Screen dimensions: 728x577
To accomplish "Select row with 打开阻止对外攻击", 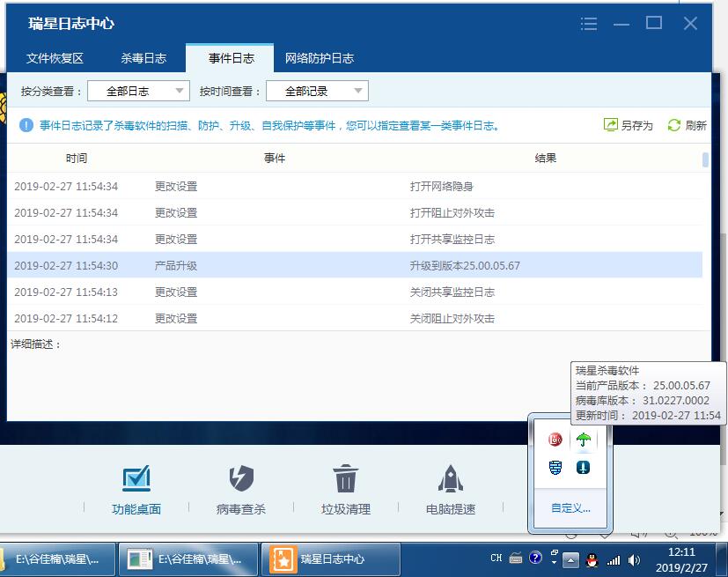I will 355,213.
